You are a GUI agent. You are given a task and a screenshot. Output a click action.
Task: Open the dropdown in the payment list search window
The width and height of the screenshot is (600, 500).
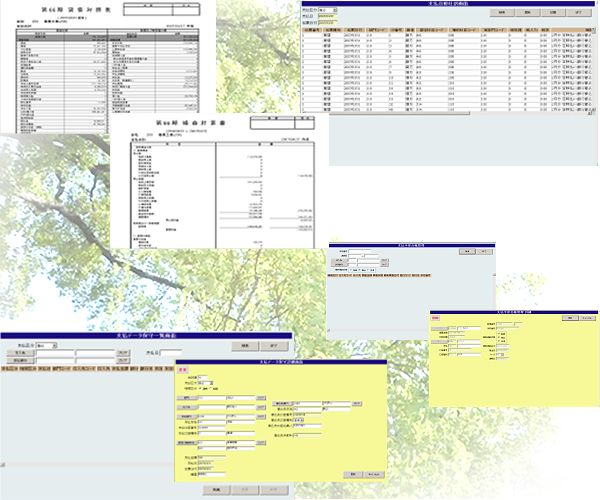pos(46,346)
